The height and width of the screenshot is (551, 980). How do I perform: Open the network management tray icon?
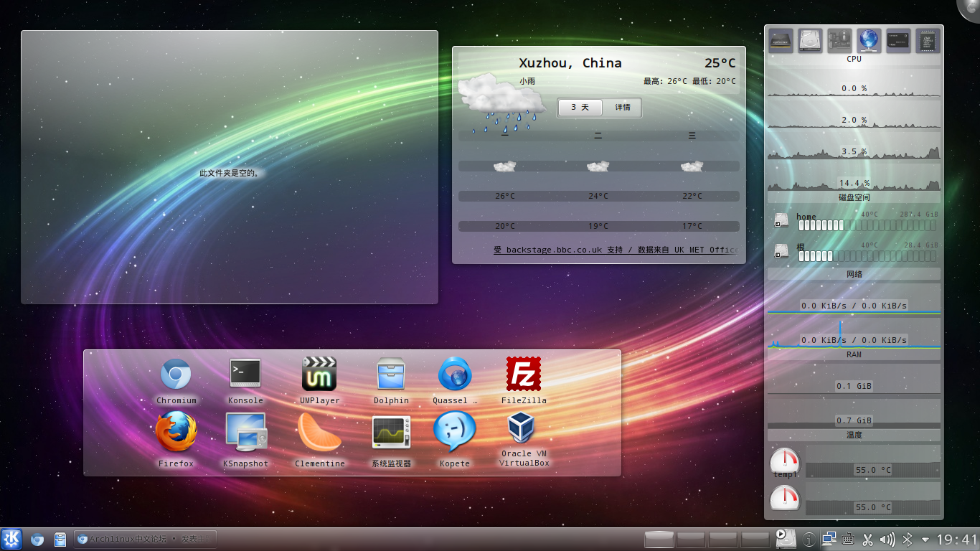coord(829,540)
